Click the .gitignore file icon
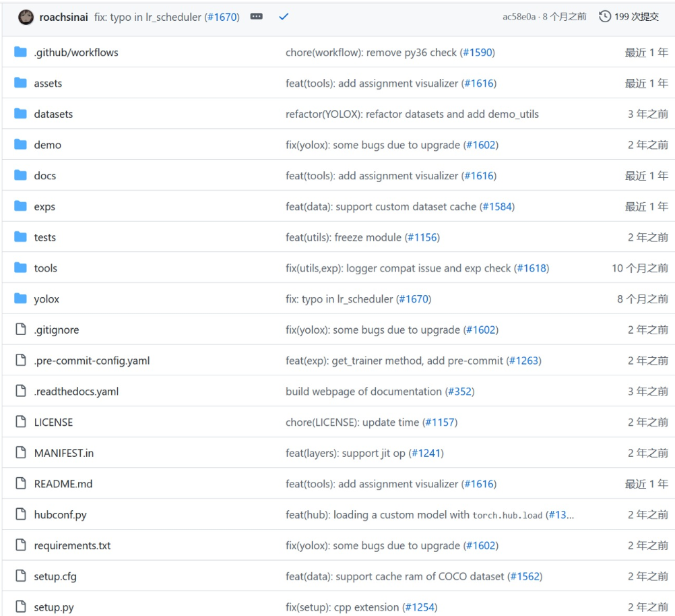The height and width of the screenshot is (616, 675). point(21,330)
